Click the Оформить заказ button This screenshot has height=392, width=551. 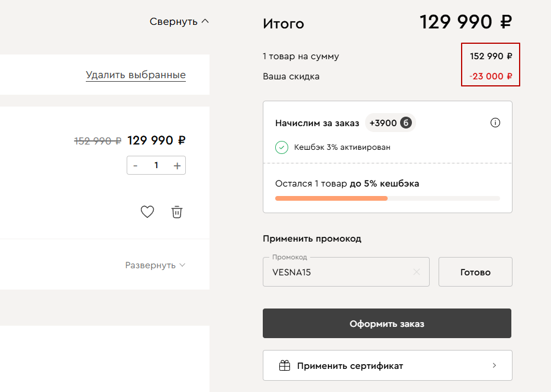(x=387, y=323)
